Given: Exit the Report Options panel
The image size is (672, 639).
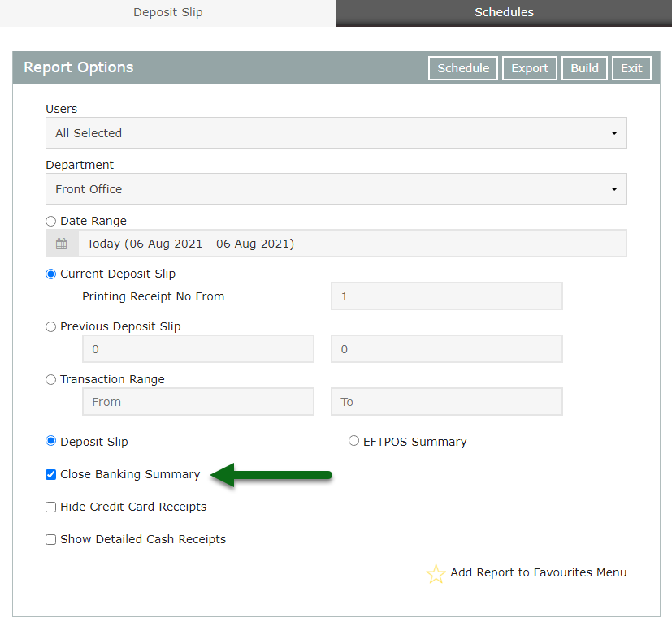Looking at the screenshot, I should click(631, 68).
